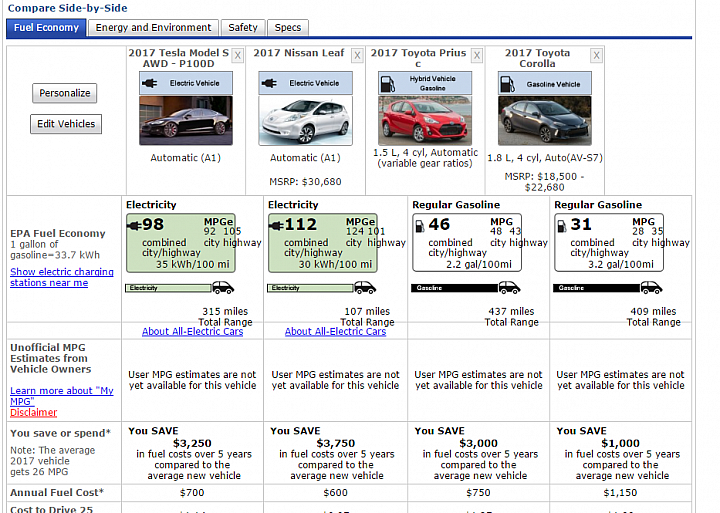The width and height of the screenshot is (720, 513).
Task: Open Show electric charging stations near me link
Action: click(62, 277)
